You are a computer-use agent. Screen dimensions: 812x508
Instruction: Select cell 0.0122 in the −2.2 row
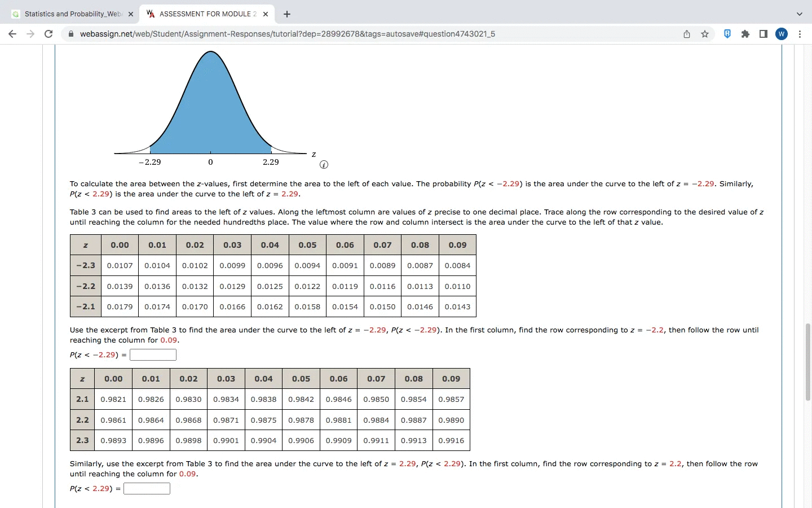[307, 286]
